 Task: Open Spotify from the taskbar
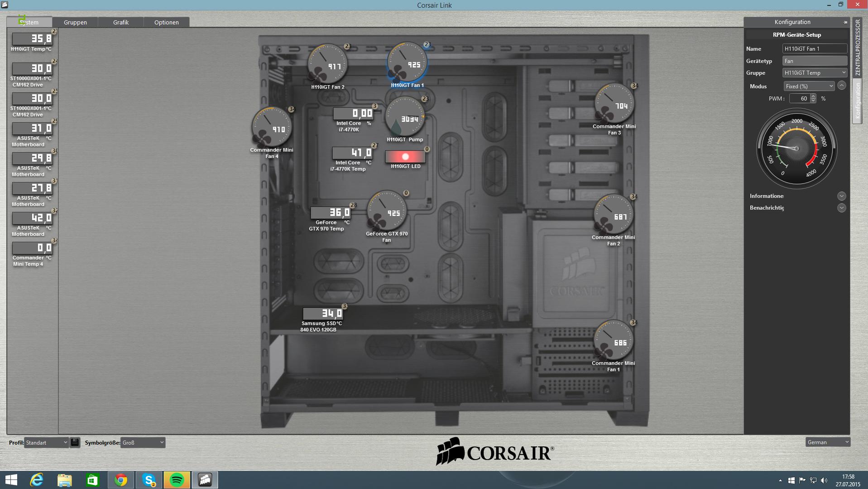[177, 480]
